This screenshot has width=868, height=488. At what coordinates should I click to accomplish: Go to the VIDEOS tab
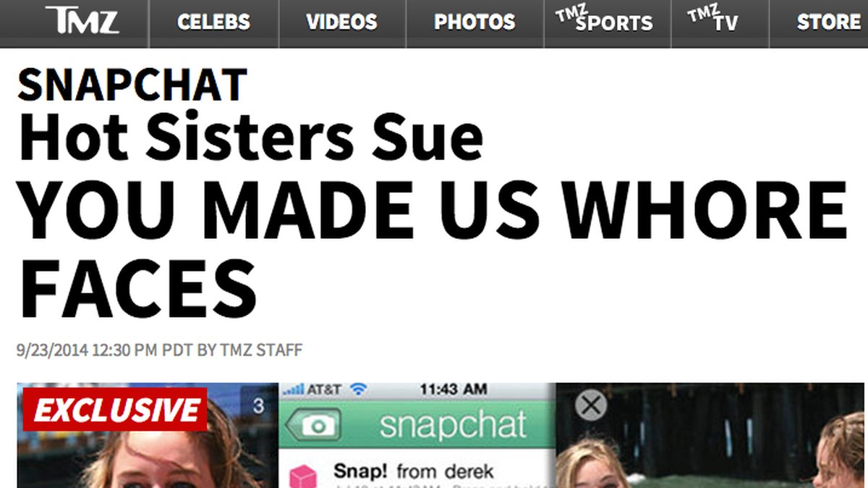point(342,22)
